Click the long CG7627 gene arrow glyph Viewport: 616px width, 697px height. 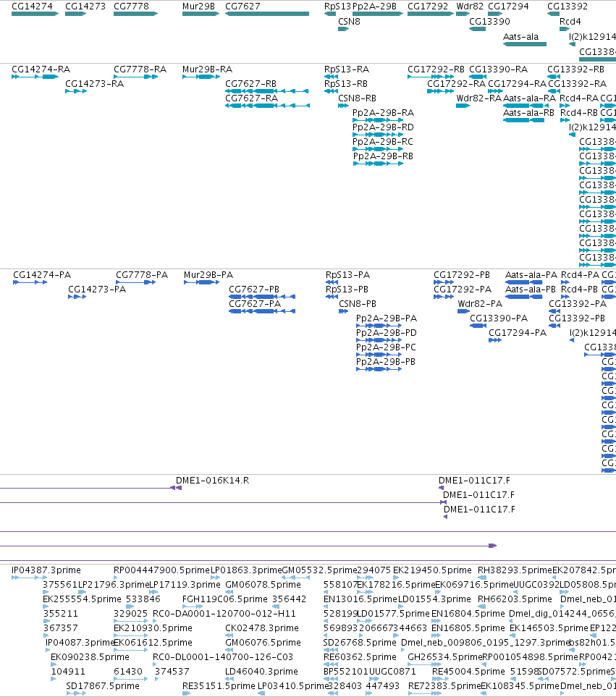267,14
